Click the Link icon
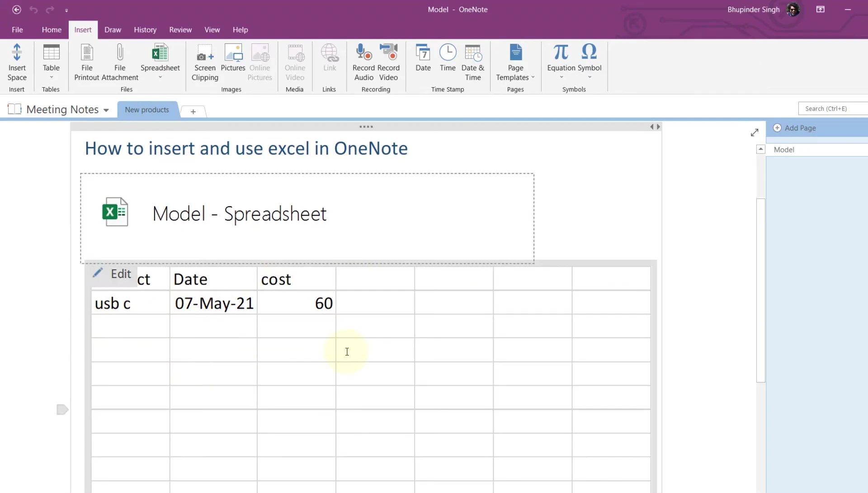 (330, 52)
